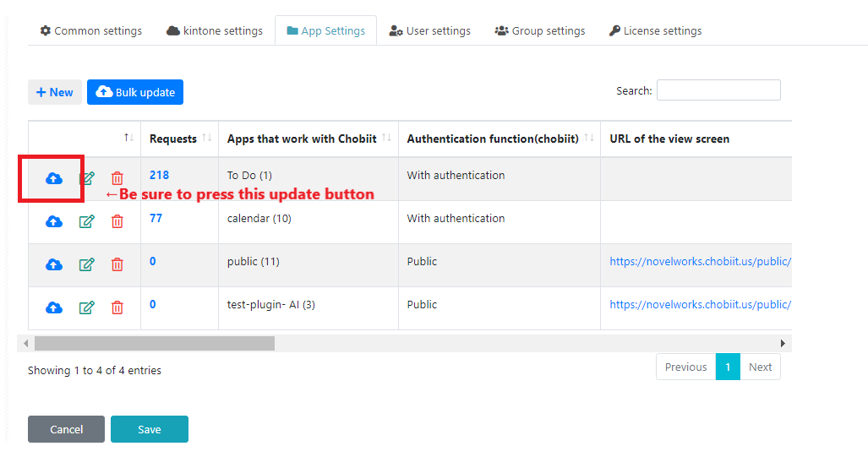Edit the To Do (1) app entry
868x457 pixels.
86,178
